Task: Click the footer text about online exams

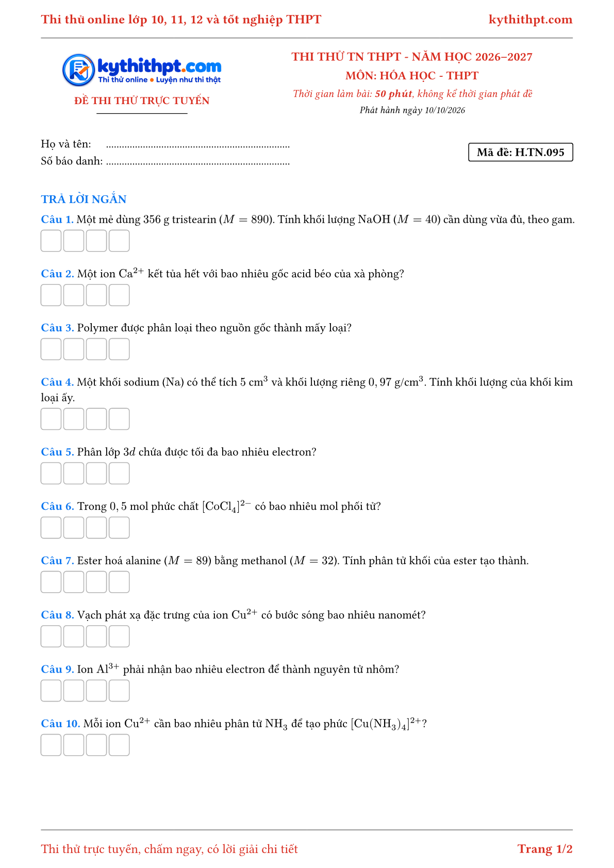Action: click(x=170, y=849)
